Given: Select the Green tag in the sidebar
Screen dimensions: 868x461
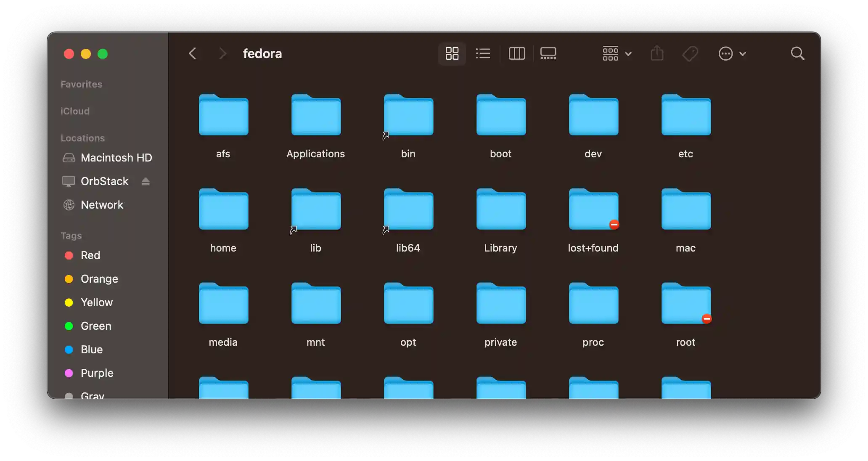Looking at the screenshot, I should point(95,326).
